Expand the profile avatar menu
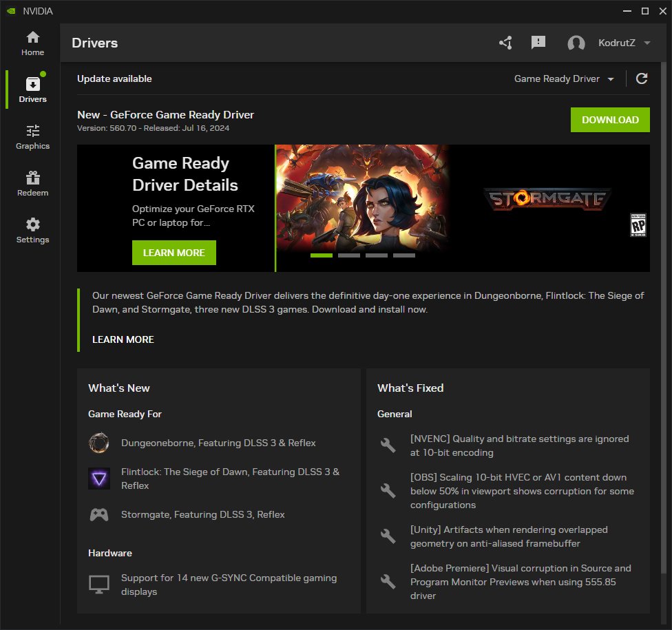The image size is (672, 630). pyautogui.click(x=576, y=42)
